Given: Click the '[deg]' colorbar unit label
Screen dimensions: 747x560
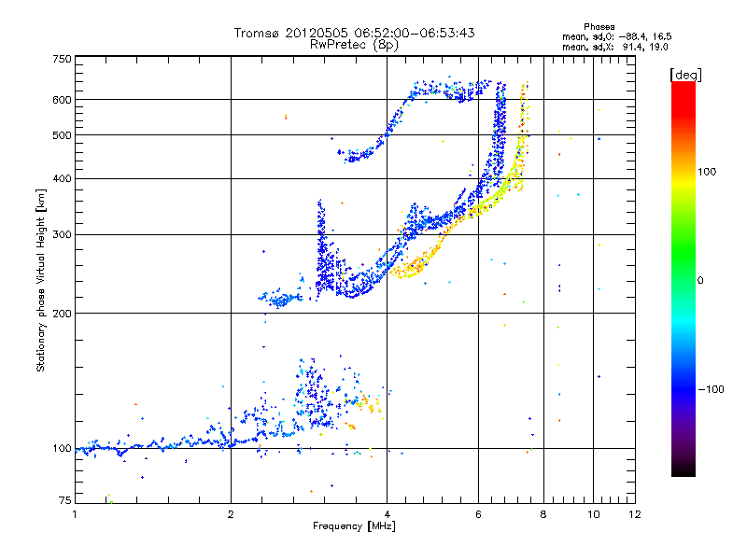Looking at the screenshot, I should pos(685,75).
